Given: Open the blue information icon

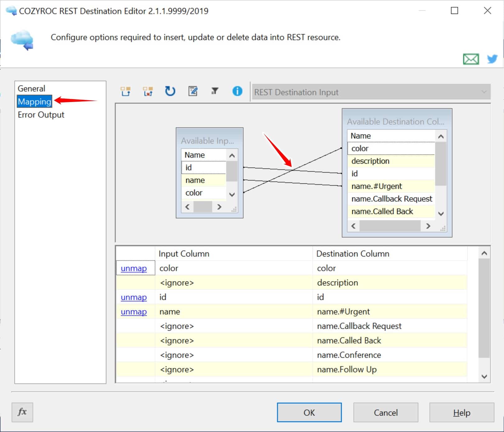Looking at the screenshot, I should pos(237,91).
